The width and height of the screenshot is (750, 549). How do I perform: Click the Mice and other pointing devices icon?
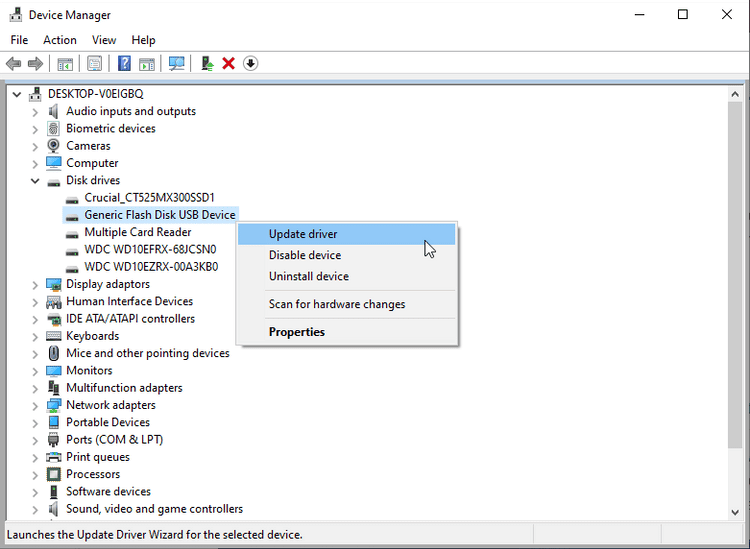coord(54,353)
